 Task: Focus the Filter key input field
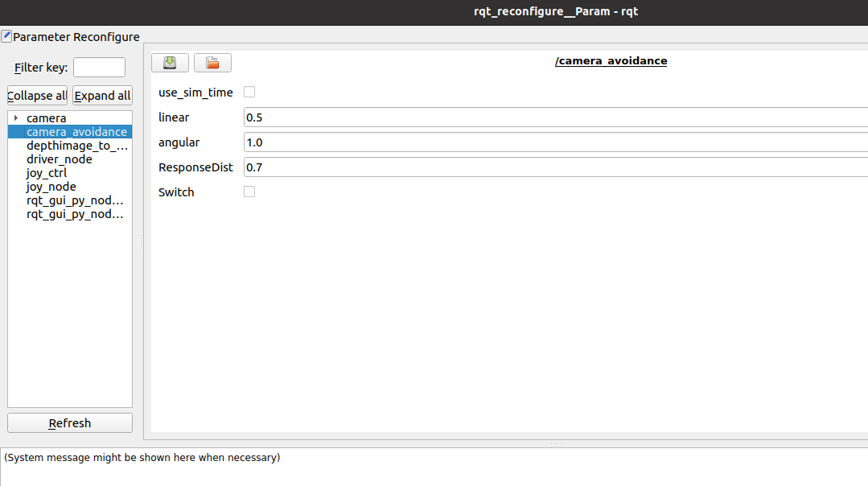click(100, 67)
